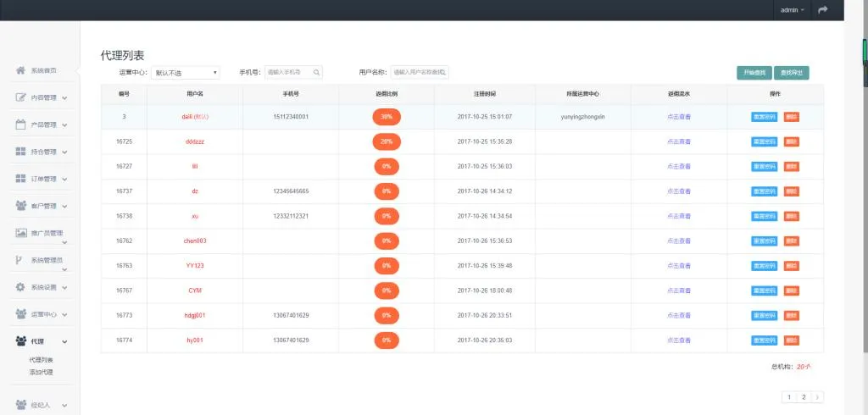Click 点击查看 in the xu row

[679, 216]
